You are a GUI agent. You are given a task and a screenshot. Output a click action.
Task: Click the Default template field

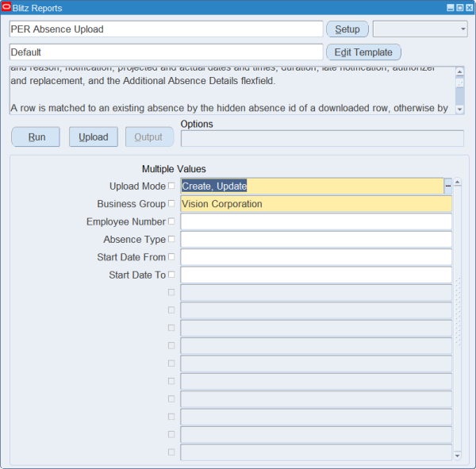coord(166,52)
